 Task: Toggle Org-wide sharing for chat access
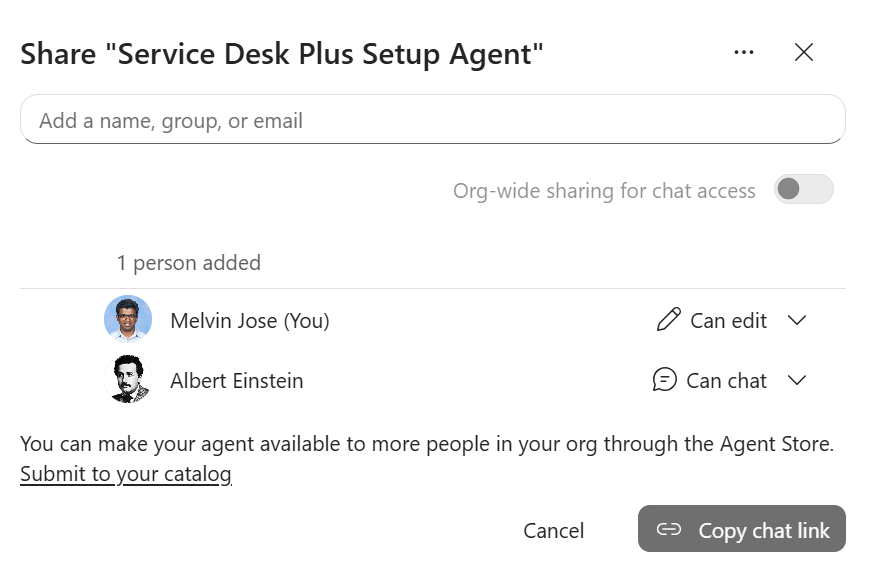click(x=804, y=189)
